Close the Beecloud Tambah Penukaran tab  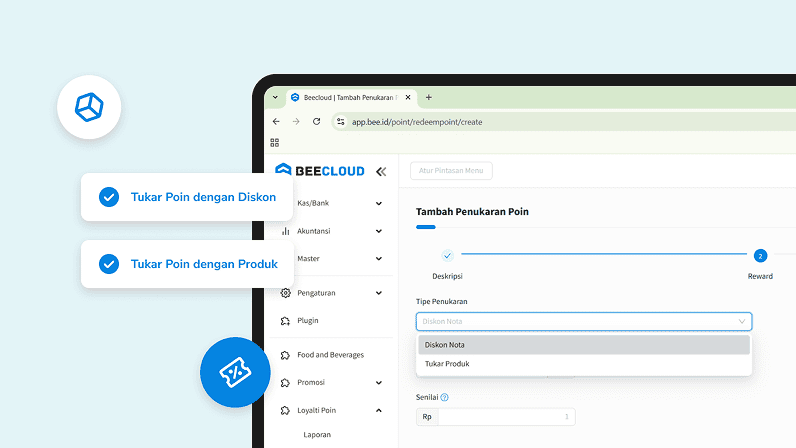pos(408,97)
